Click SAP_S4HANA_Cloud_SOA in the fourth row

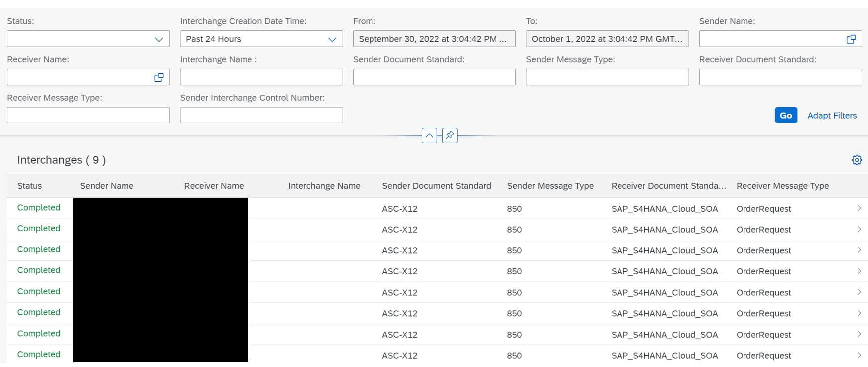click(664, 271)
